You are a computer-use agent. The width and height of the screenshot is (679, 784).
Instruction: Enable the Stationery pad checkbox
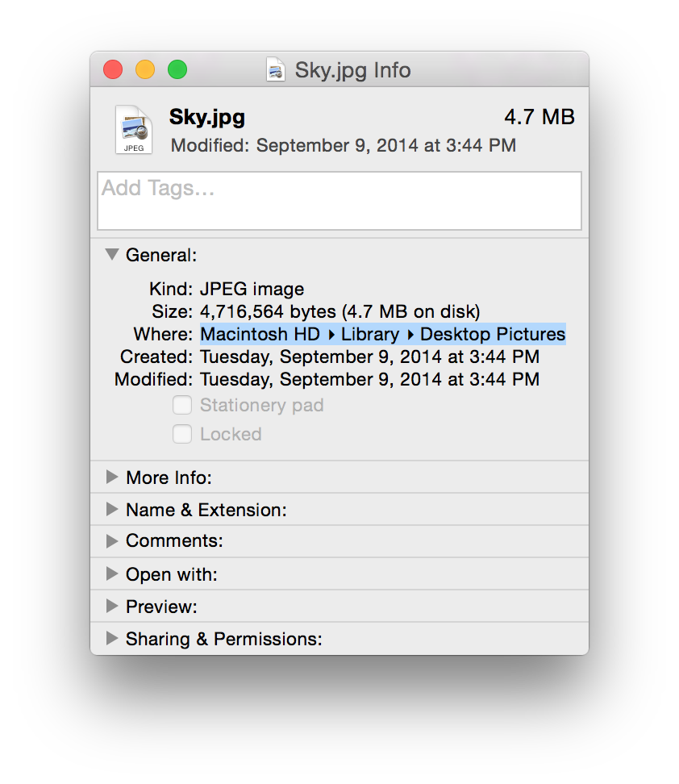[x=182, y=405]
